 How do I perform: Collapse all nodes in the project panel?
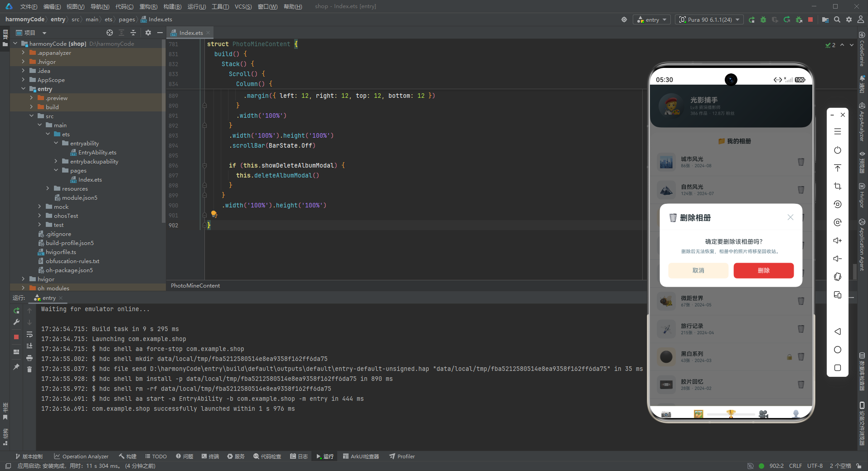(133, 33)
